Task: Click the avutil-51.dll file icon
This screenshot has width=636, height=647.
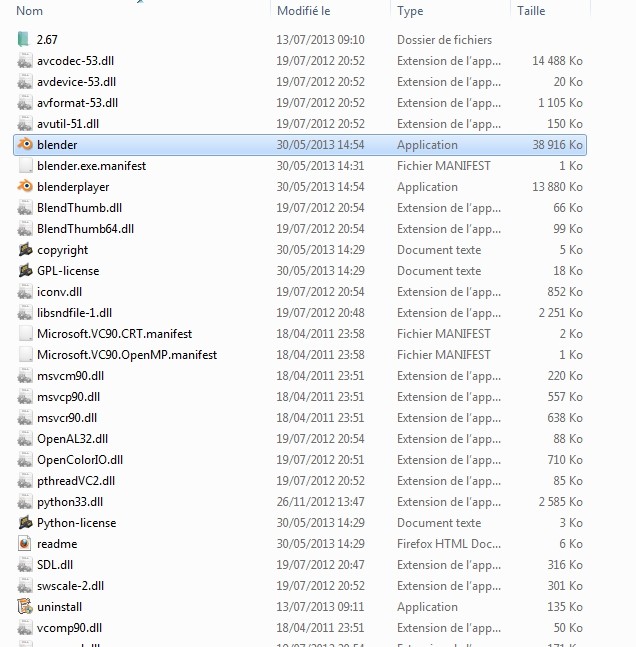Action: [25, 124]
